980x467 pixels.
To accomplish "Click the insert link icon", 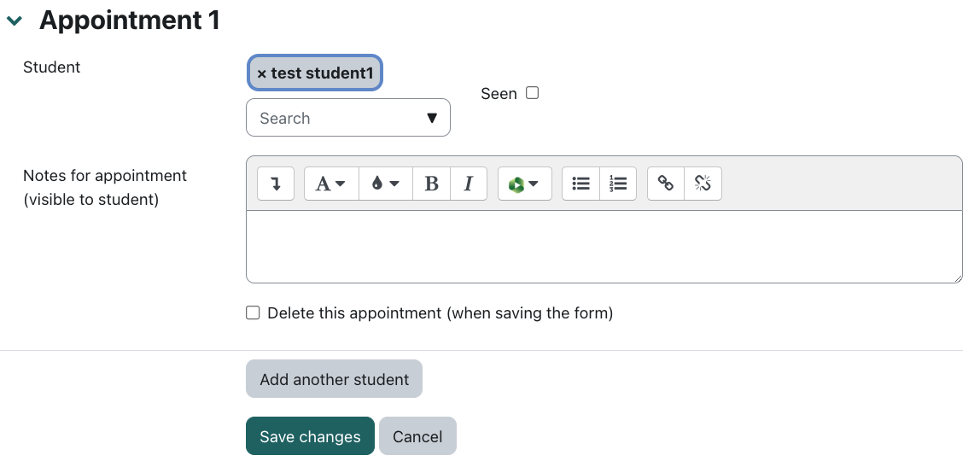I will (667, 184).
